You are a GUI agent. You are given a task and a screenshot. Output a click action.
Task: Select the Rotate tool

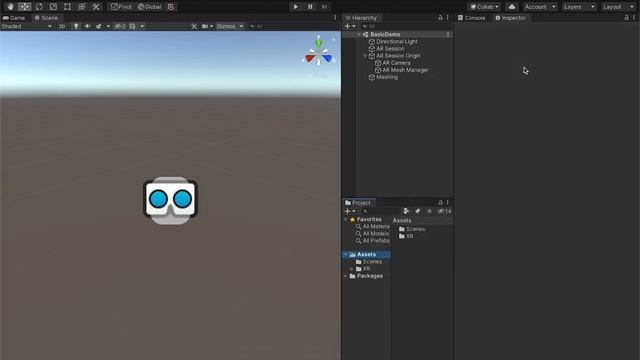tap(39, 7)
